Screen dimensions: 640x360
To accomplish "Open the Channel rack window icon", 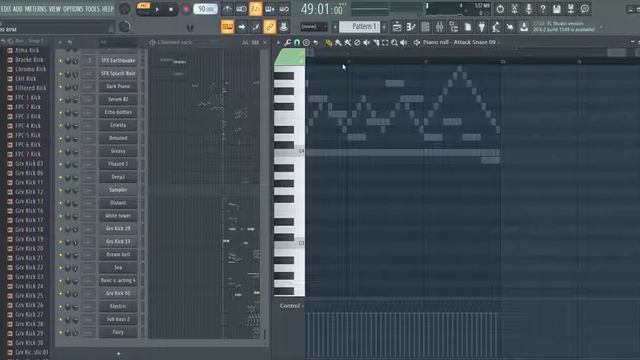I will 425,27.
